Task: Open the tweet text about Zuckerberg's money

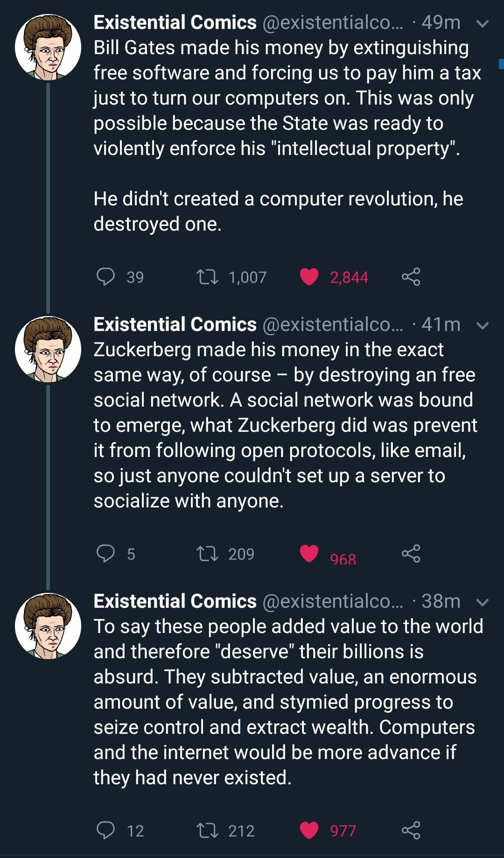Action: click(x=285, y=425)
